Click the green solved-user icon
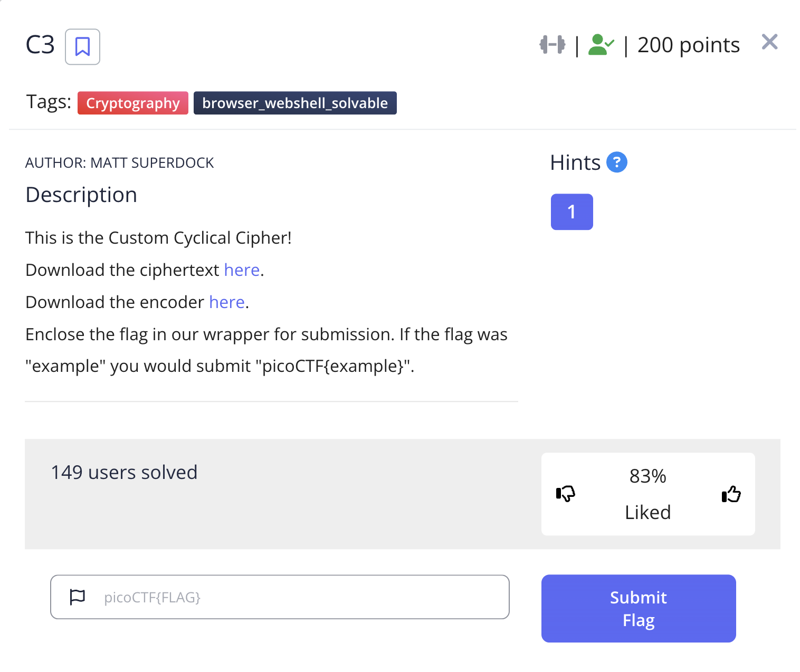 point(601,45)
